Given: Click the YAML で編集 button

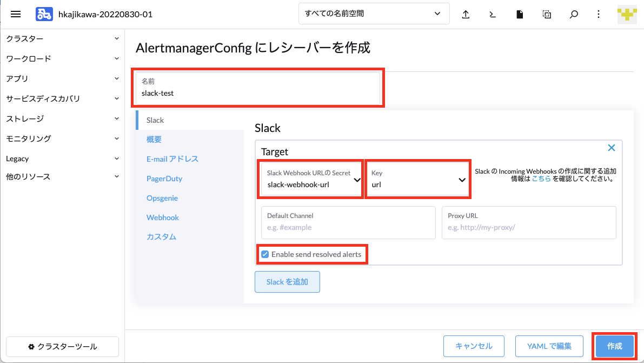Looking at the screenshot, I should 549,346.
